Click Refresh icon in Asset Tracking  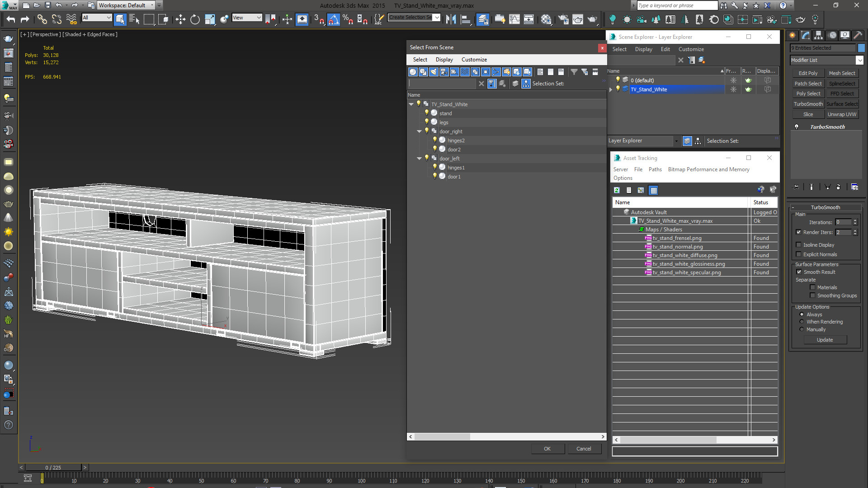click(617, 190)
